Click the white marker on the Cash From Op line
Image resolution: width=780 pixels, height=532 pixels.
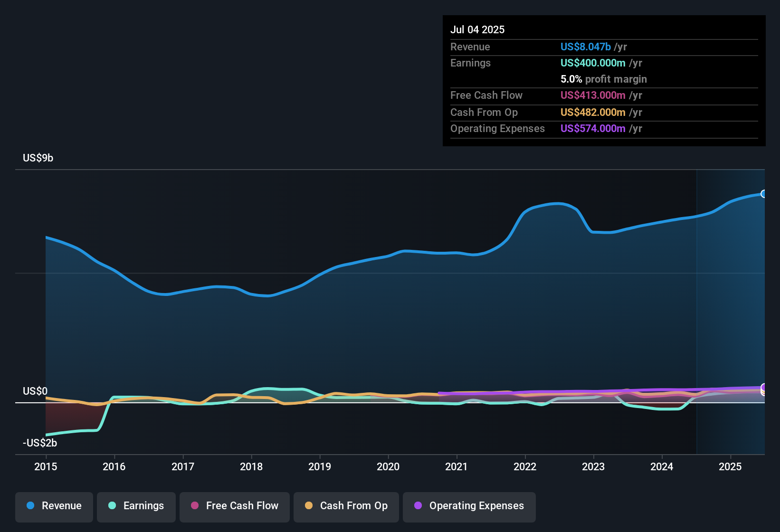[x=764, y=392]
